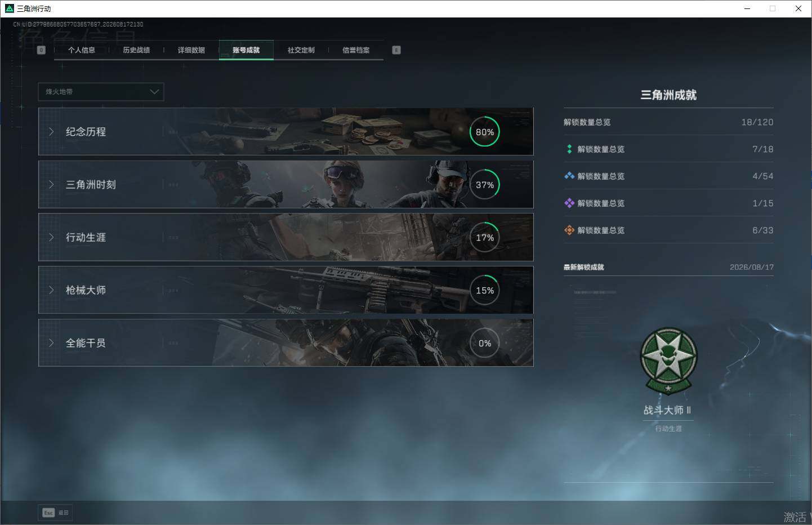Click the orange rarity icon beside 6/33
Screen dimensions: 812x525
click(x=569, y=230)
